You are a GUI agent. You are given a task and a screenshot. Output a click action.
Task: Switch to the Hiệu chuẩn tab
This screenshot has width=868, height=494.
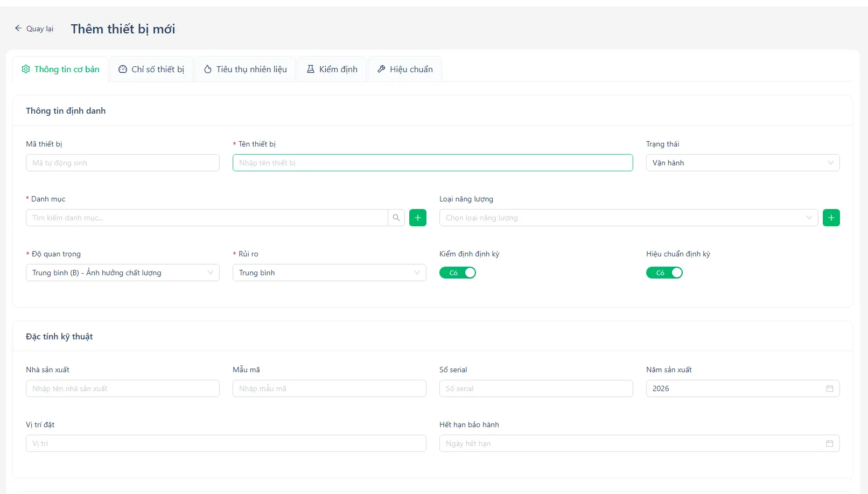(x=405, y=69)
